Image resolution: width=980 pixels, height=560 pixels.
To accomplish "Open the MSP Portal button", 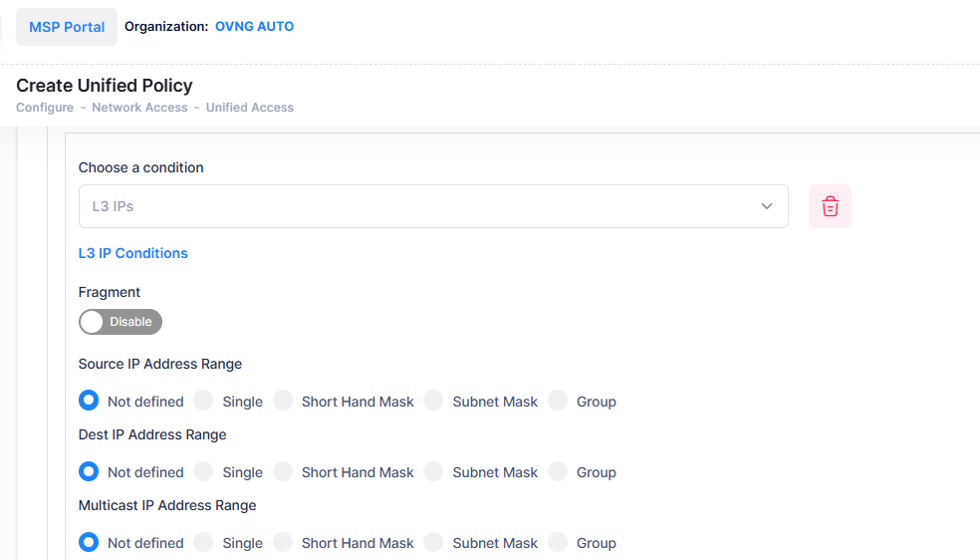I will [67, 27].
